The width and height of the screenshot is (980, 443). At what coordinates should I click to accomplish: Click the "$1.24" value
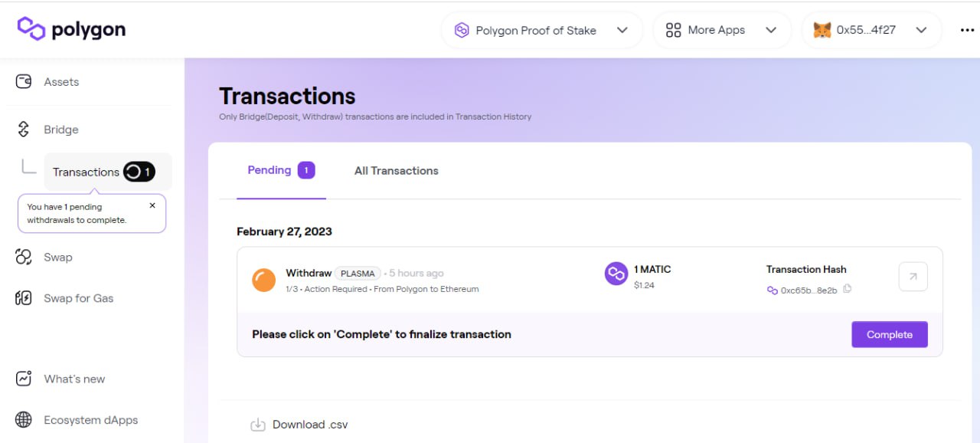644,285
